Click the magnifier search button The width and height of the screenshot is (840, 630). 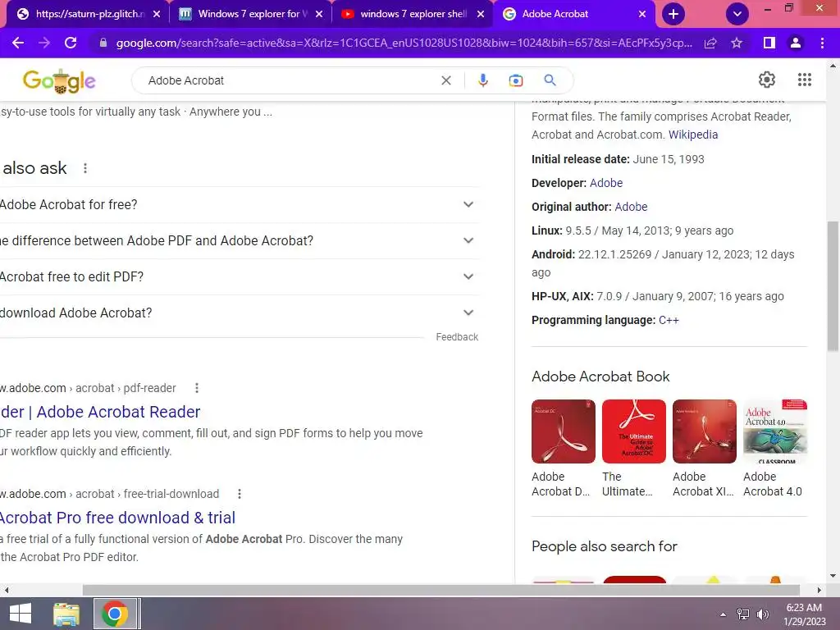[x=550, y=80]
